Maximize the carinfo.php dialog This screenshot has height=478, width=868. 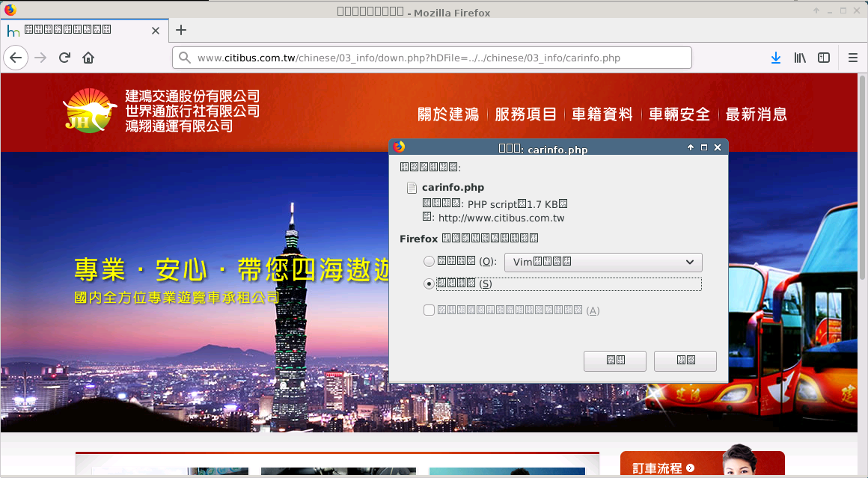[704, 147]
